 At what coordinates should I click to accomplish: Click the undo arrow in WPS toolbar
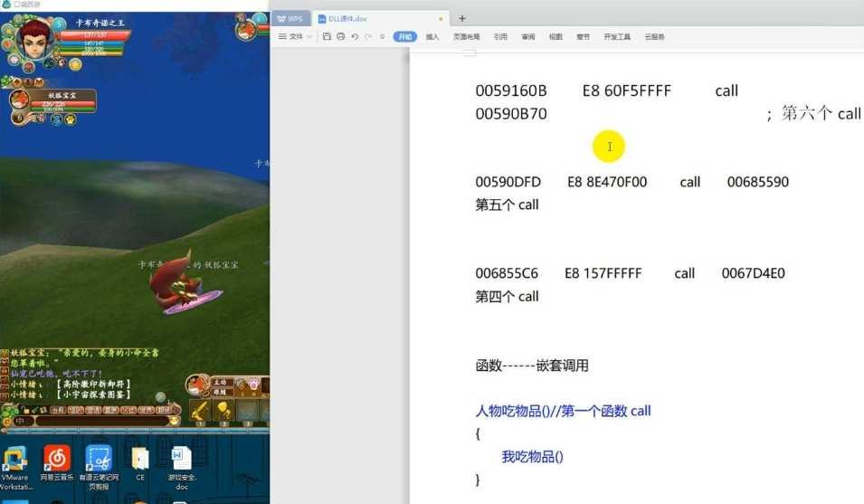pyautogui.click(x=355, y=36)
